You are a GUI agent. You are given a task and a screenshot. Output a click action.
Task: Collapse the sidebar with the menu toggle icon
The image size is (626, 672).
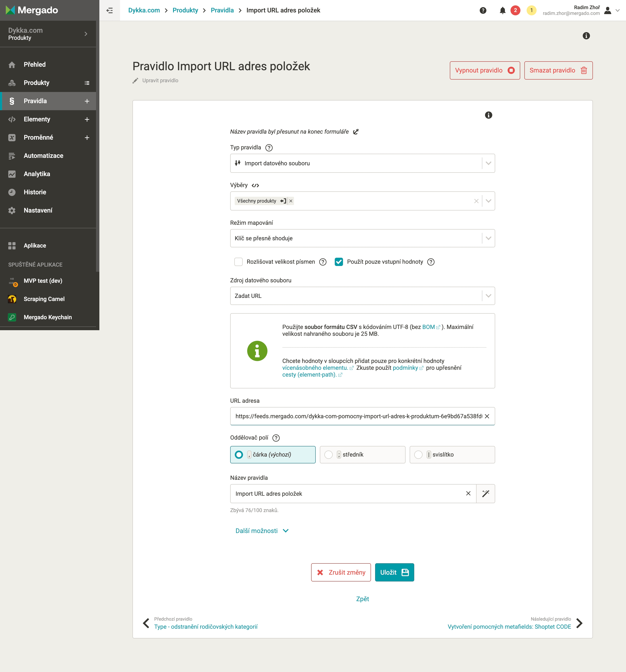pyautogui.click(x=110, y=11)
